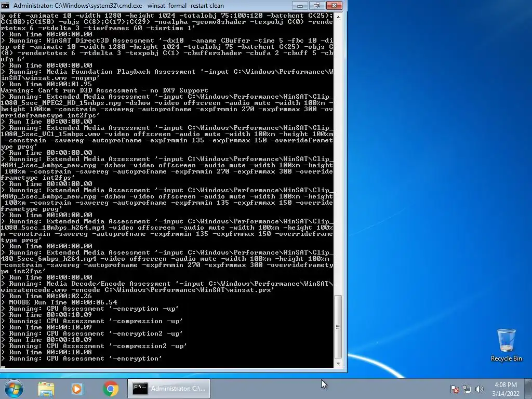
Task: Select the Administrator cmd taskbar button
Action: (169, 389)
